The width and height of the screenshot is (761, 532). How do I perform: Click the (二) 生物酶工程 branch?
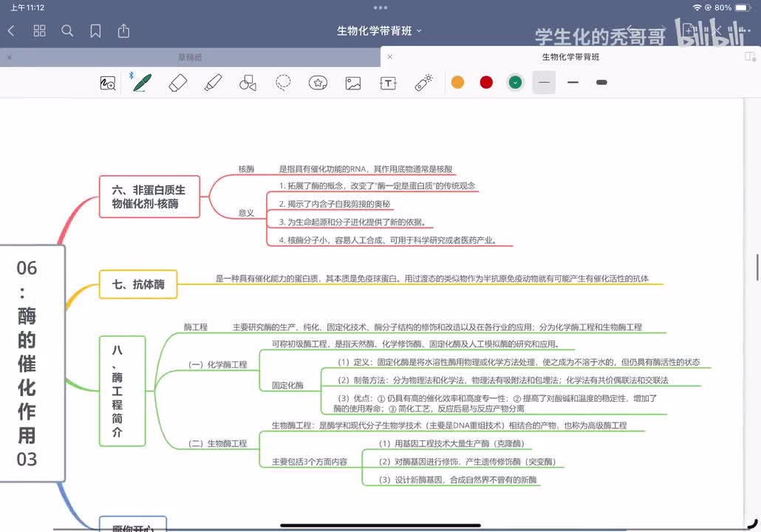217,443
